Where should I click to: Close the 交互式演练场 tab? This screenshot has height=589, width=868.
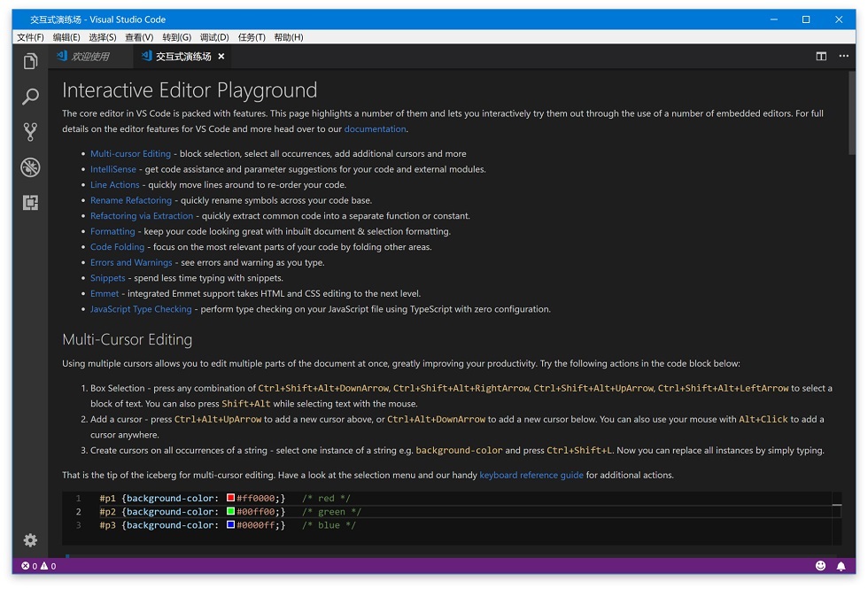click(x=221, y=57)
